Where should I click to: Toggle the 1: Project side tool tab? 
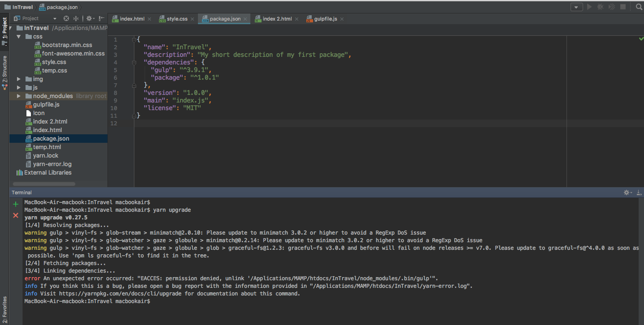point(4,31)
